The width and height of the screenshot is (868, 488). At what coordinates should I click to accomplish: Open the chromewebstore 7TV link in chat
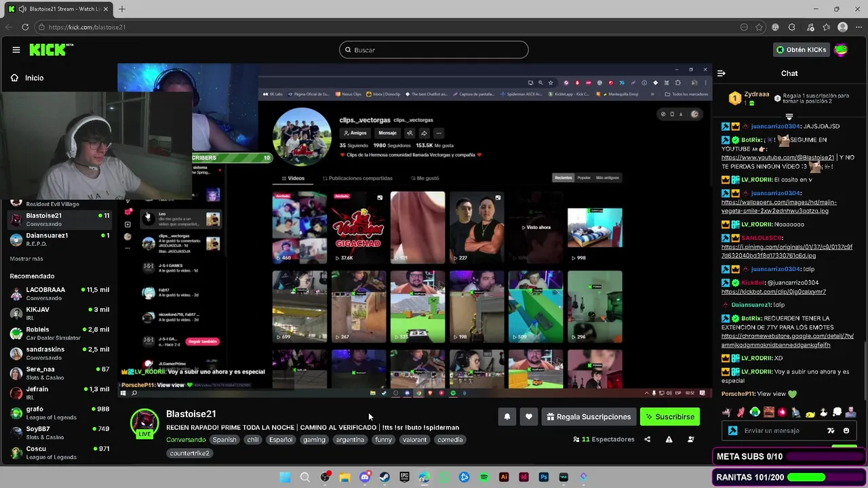click(787, 340)
